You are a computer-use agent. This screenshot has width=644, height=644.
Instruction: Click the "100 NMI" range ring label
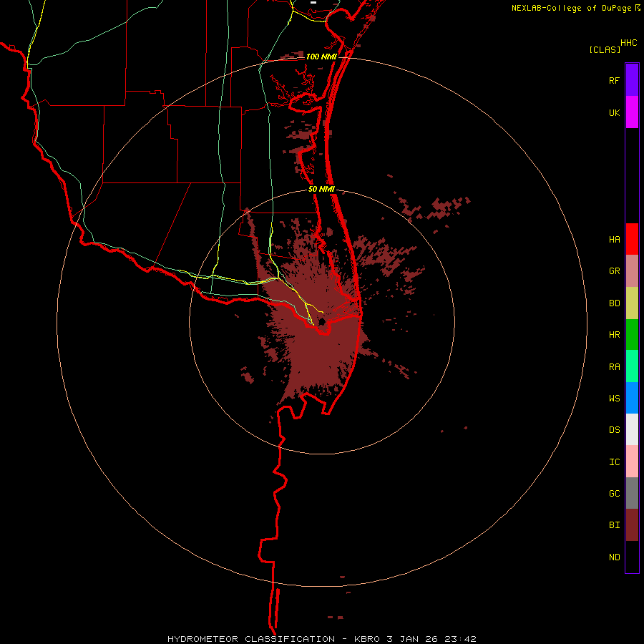[321, 57]
